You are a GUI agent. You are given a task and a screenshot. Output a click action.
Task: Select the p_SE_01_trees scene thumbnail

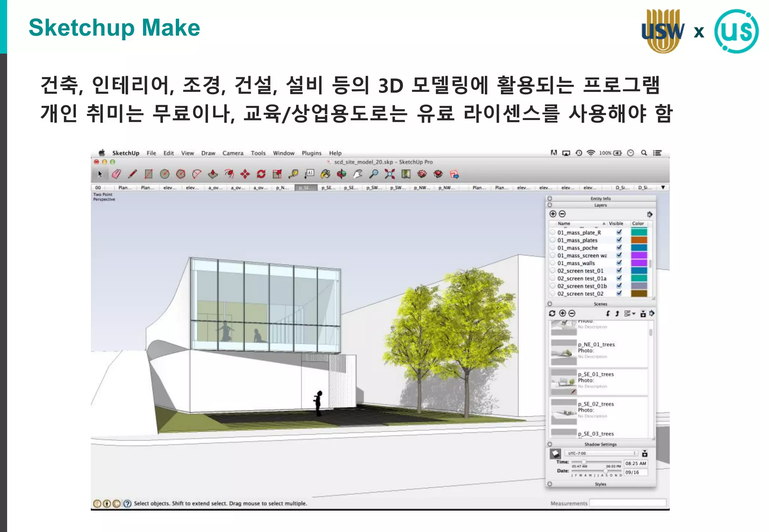[x=563, y=382]
